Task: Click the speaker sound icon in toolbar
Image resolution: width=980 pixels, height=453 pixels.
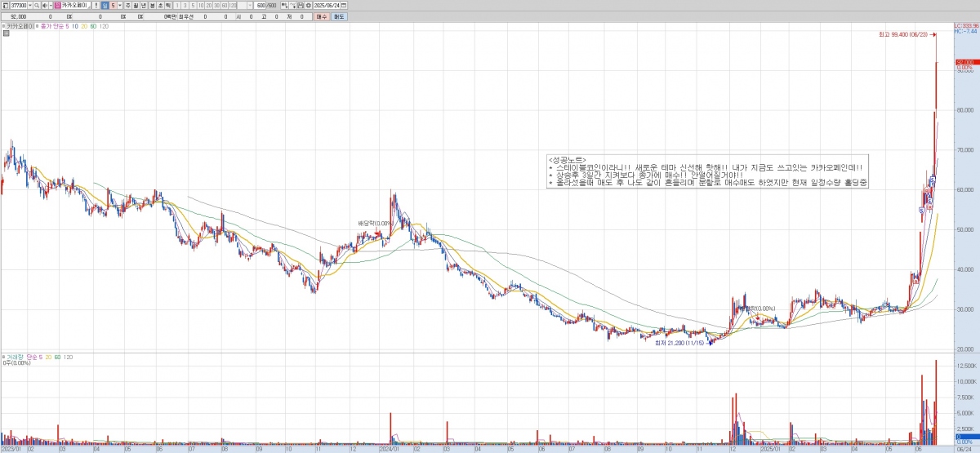Action: 46,5
